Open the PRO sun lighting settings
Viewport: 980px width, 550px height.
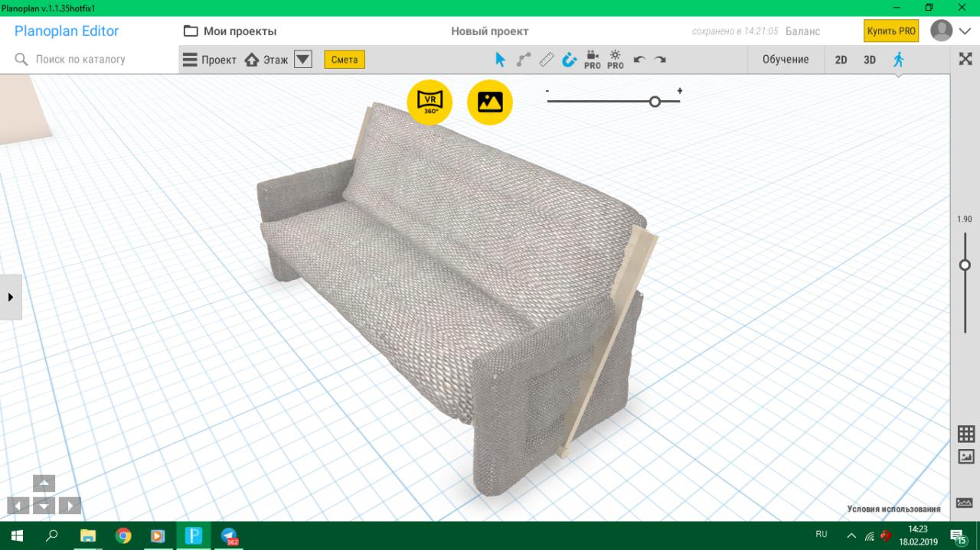coord(616,60)
